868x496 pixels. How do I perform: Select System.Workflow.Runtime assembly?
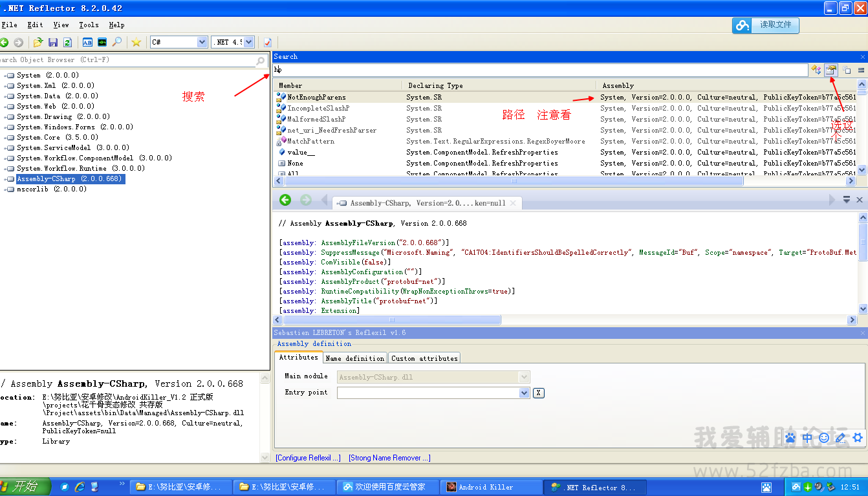(x=81, y=169)
